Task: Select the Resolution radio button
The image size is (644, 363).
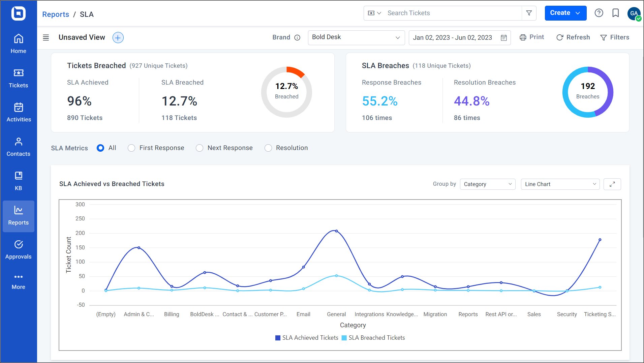Action: pyautogui.click(x=268, y=148)
